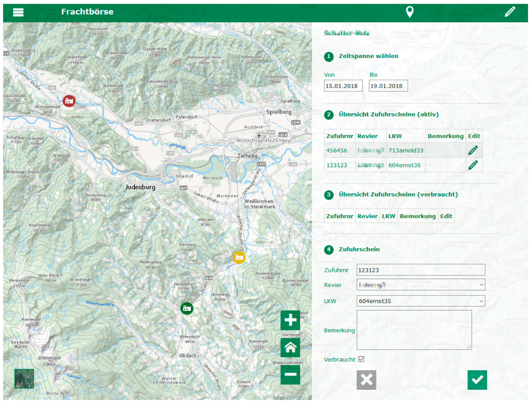Viewport: 532px width, 404px height.
Task: Select the green factory marker on map
Action: 187,308
